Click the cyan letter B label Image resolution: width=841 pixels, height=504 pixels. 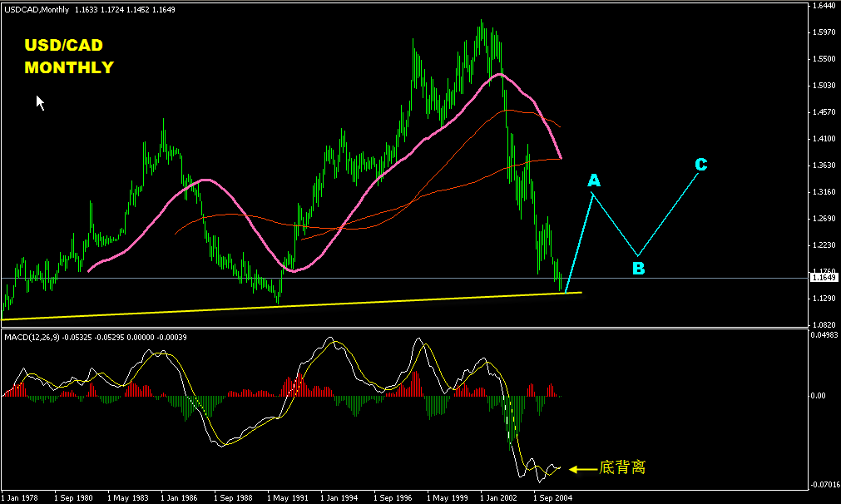[x=638, y=268]
